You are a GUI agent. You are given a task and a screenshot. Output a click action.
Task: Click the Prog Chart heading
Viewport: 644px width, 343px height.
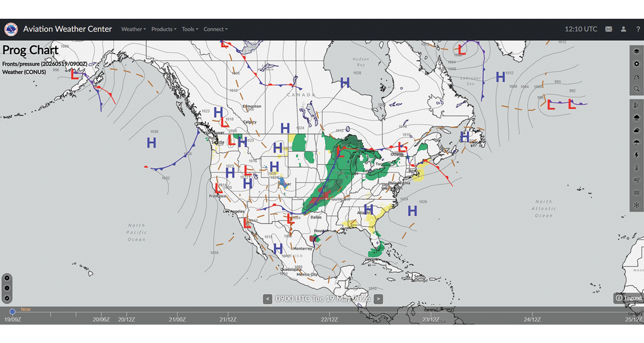(x=30, y=50)
